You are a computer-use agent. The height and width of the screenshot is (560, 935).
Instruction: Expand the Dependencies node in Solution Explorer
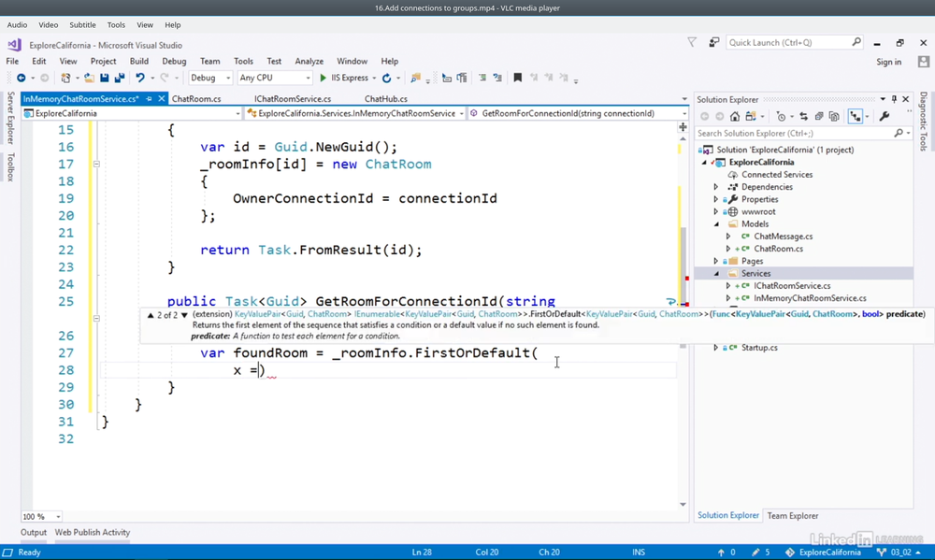(x=716, y=187)
